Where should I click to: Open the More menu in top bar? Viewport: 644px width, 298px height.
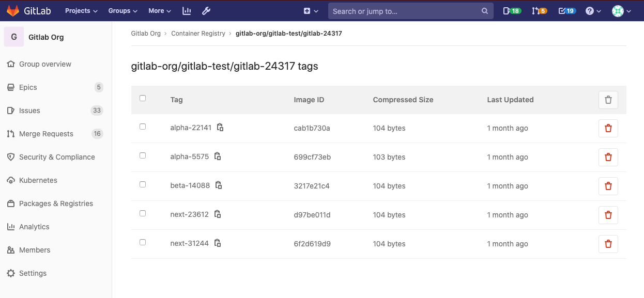coord(159,10)
